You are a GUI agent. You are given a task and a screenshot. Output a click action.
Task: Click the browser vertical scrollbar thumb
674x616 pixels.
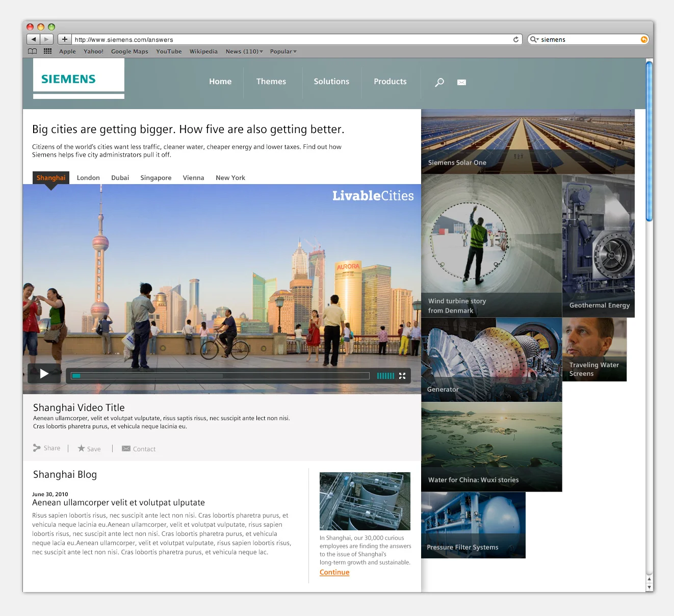(649, 141)
